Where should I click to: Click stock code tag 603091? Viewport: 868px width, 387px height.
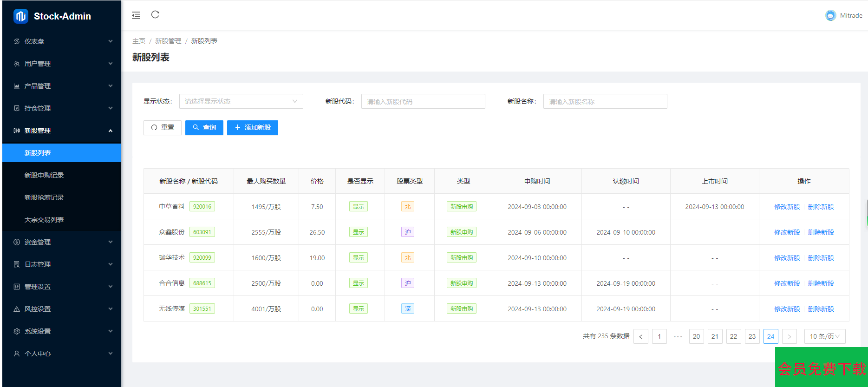(202, 232)
